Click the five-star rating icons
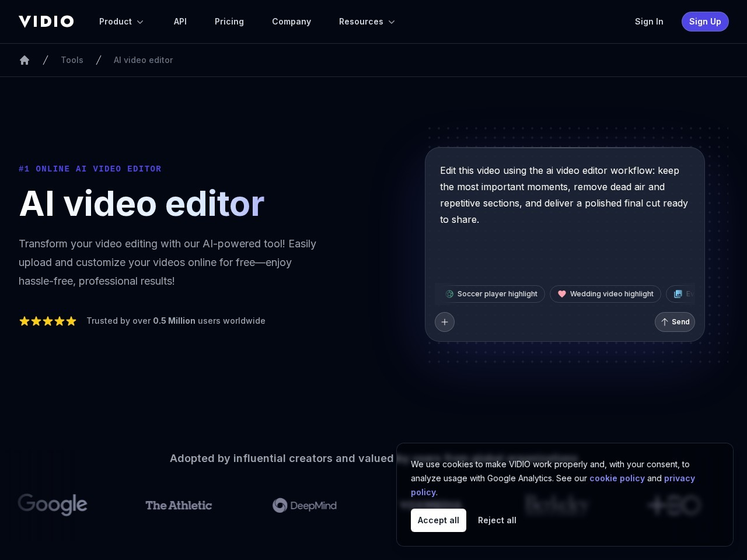 coord(48,321)
